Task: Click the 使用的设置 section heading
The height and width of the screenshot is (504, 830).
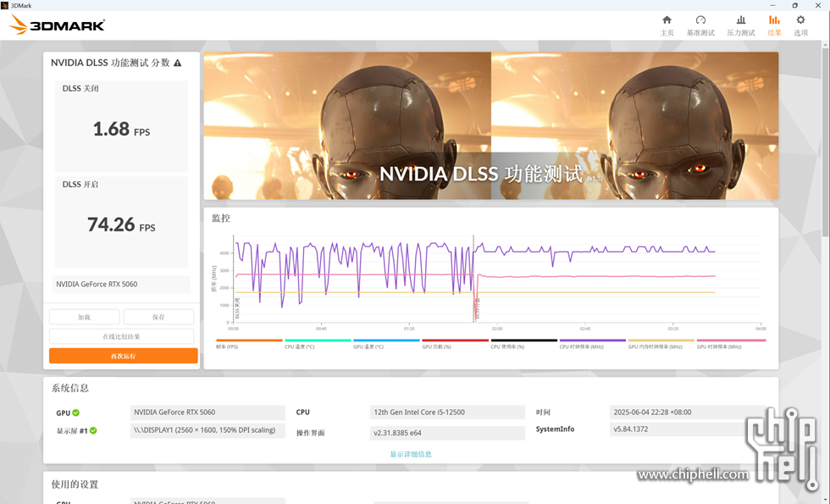Action: [x=75, y=485]
